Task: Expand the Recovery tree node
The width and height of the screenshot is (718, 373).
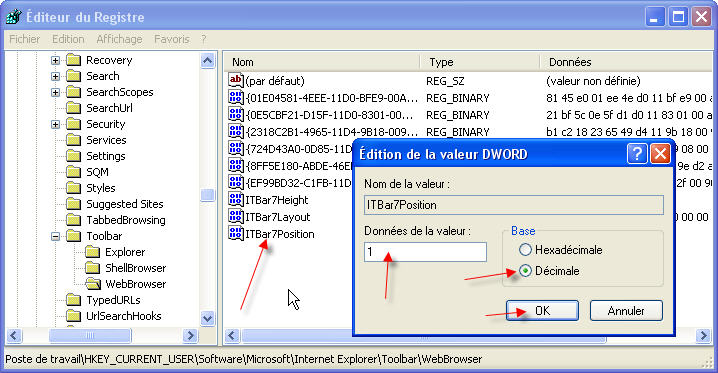Action: click(55, 60)
